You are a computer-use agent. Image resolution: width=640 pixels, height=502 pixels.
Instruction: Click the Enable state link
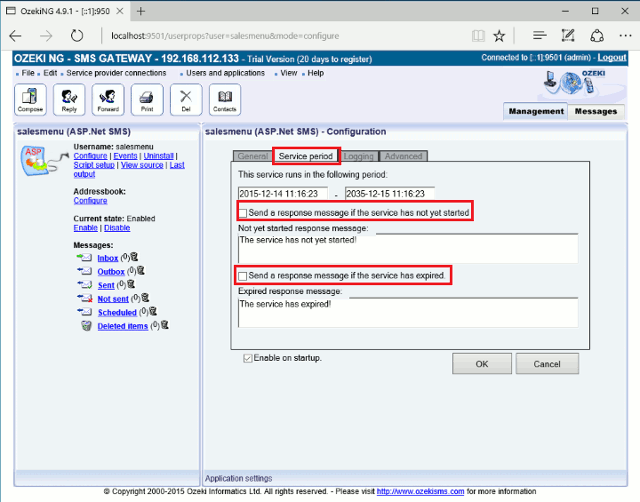(x=85, y=228)
